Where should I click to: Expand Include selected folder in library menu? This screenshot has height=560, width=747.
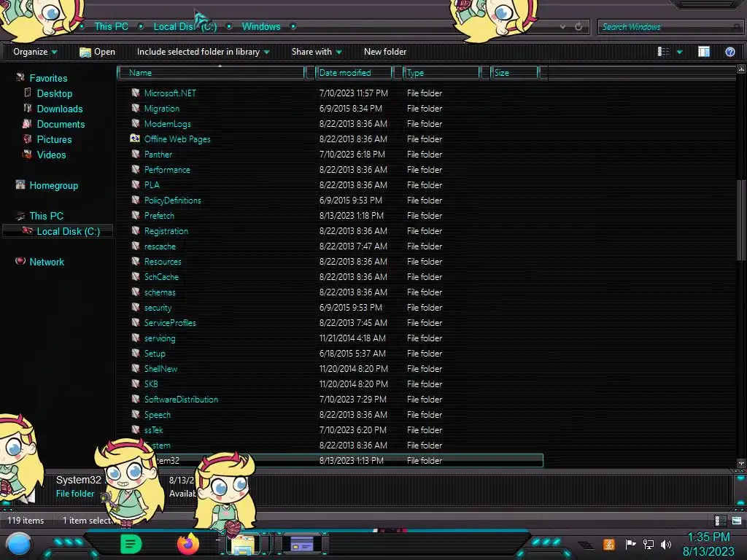pyautogui.click(x=203, y=52)
